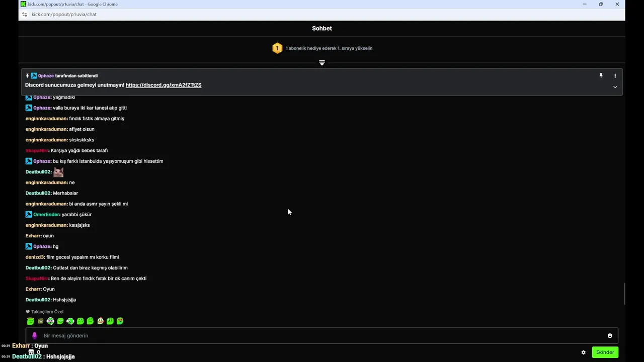The height and width of the screenshot is (362, 644).
Task: Click 'Ben de alayim fındık fıstık' message
Action: click(x=99, y=279)
